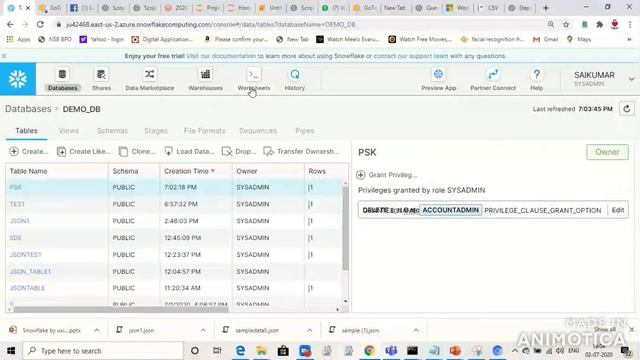The height and width of the screenshot is (360, 640).
Task: Click Transfer Ownership
Action: click(301, 151)
